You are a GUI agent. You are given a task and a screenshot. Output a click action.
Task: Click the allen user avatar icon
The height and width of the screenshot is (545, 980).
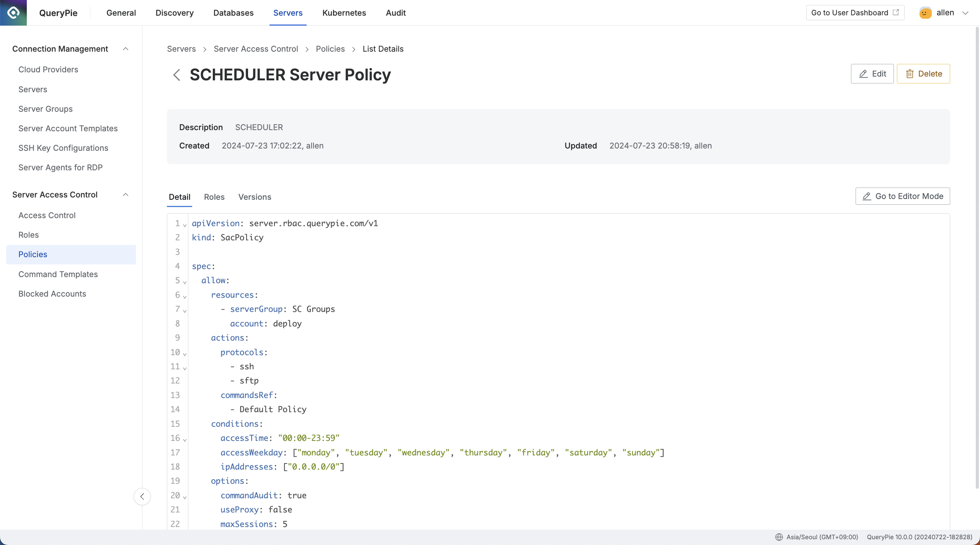[x=925, y=13]
